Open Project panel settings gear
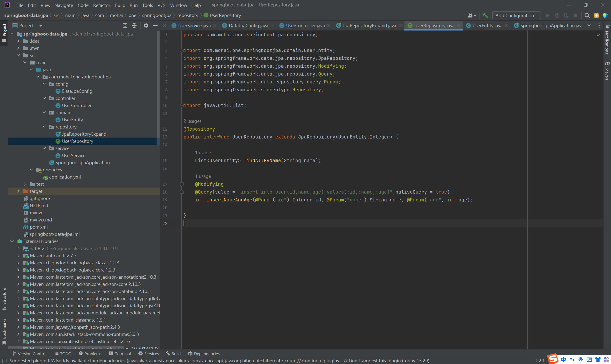This screenshot has width=611, height=364. (146, 26)
